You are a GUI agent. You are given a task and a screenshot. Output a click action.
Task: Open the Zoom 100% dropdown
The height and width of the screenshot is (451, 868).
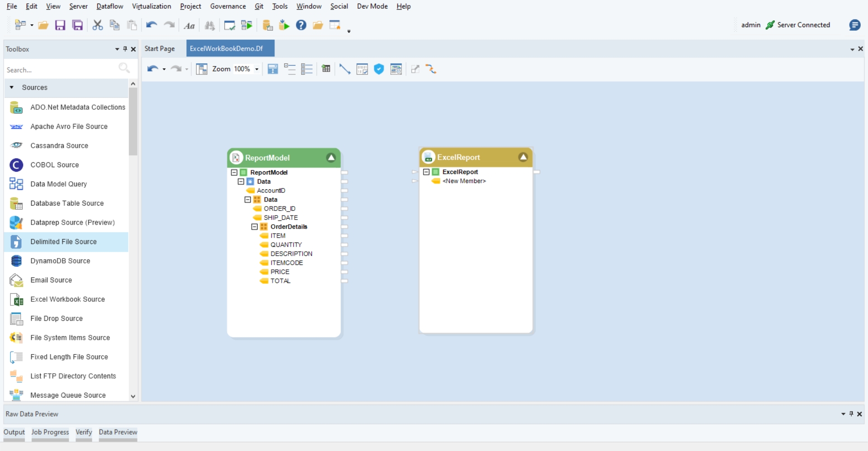pyautogui.click(x=257, y=69)
